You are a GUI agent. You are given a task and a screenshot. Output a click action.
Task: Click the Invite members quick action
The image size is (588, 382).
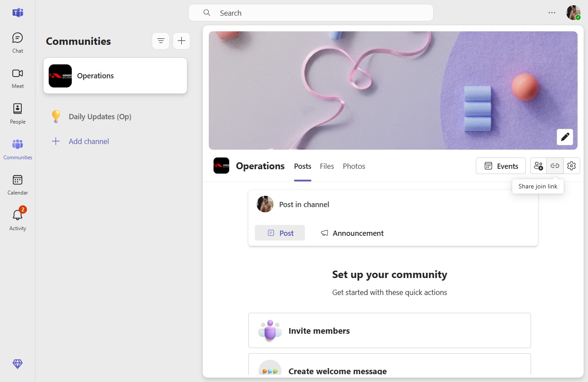click(x=390, y=330)
